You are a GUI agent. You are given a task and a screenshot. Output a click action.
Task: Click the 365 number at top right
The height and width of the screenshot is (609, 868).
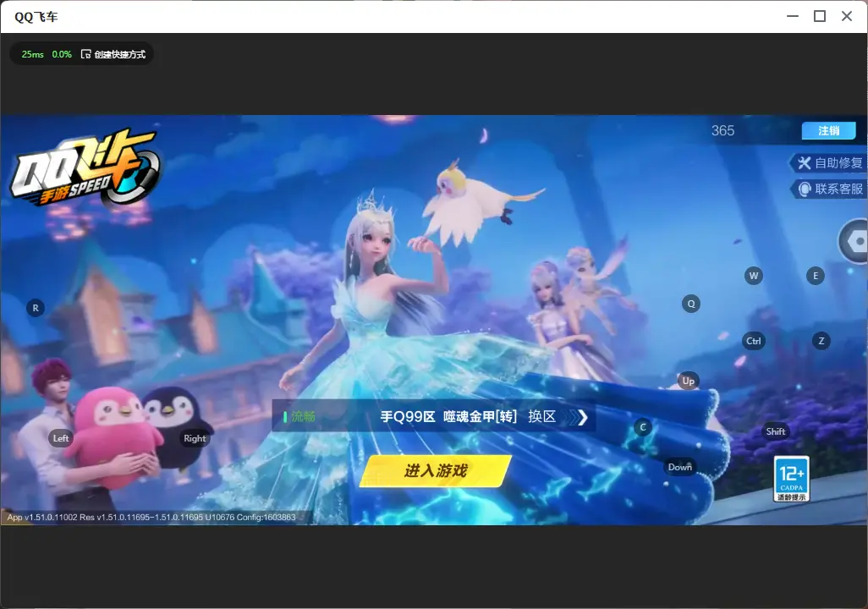click(x=722, y=130)
